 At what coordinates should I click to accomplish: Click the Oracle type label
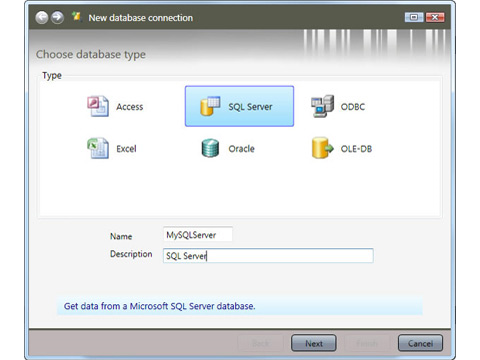tap(241, 149)
